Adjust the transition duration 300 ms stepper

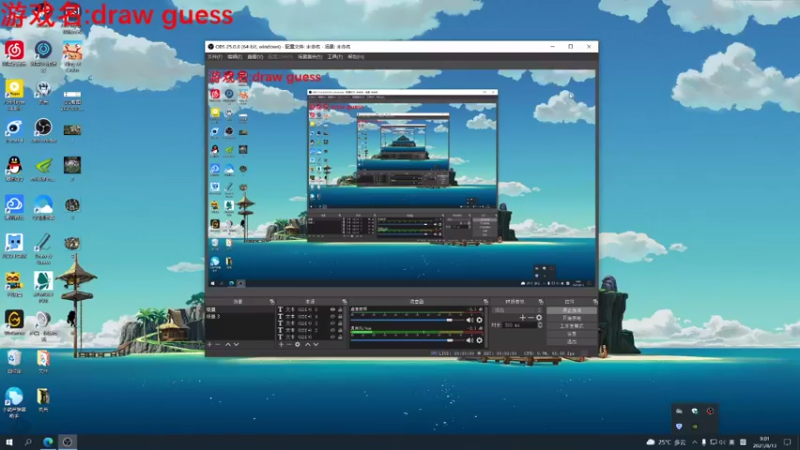(540, 325)
